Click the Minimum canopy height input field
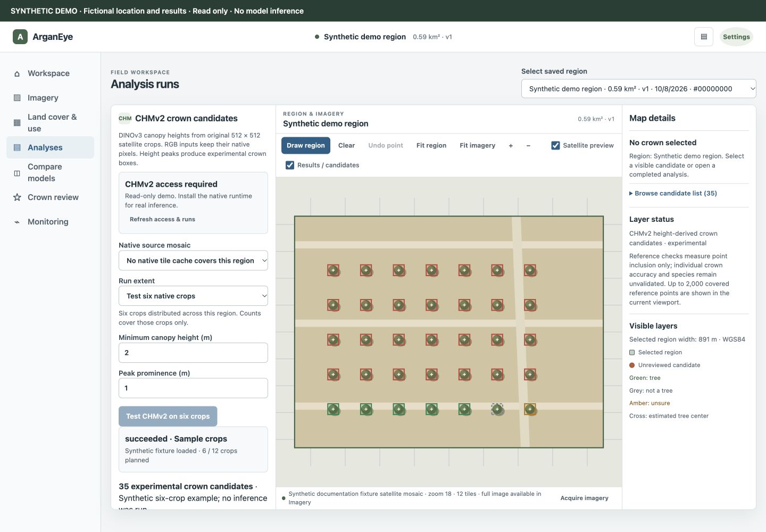The height and width of the screenshot is (532, 766). (193, 353)
